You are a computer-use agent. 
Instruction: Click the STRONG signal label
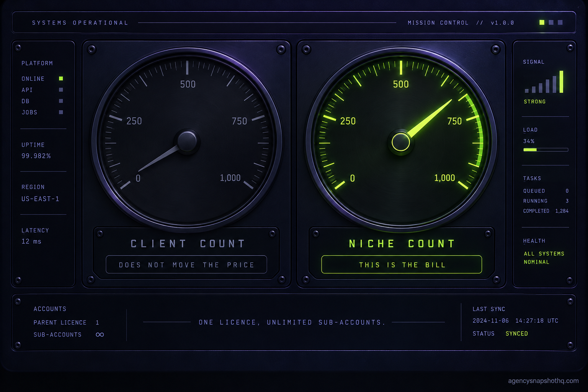point(535,102)
